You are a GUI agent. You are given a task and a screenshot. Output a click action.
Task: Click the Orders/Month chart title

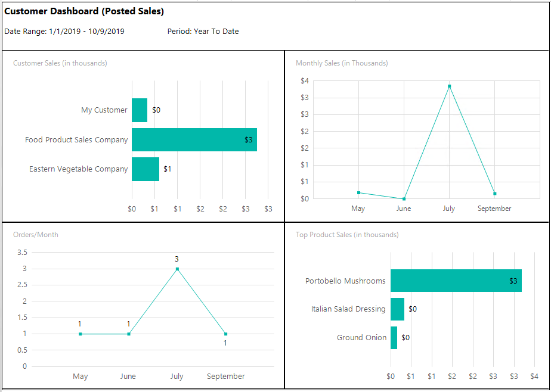[x=36, y=235]
